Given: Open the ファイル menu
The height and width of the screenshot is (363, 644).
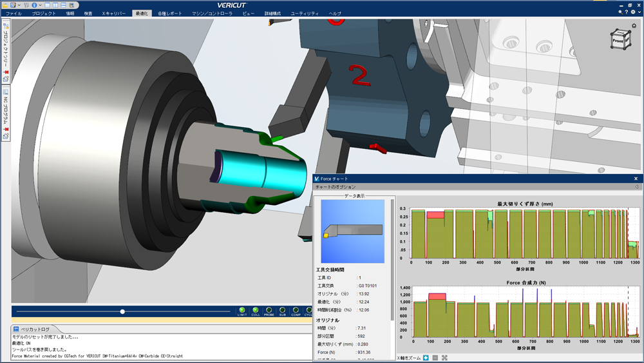Looking at the screenshot, I should [x=14, y=14].
